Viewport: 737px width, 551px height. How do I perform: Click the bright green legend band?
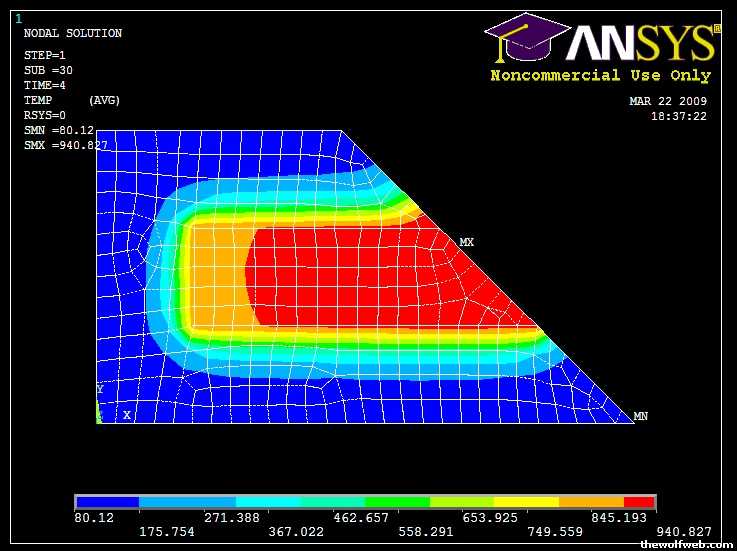tap(397, 502)
